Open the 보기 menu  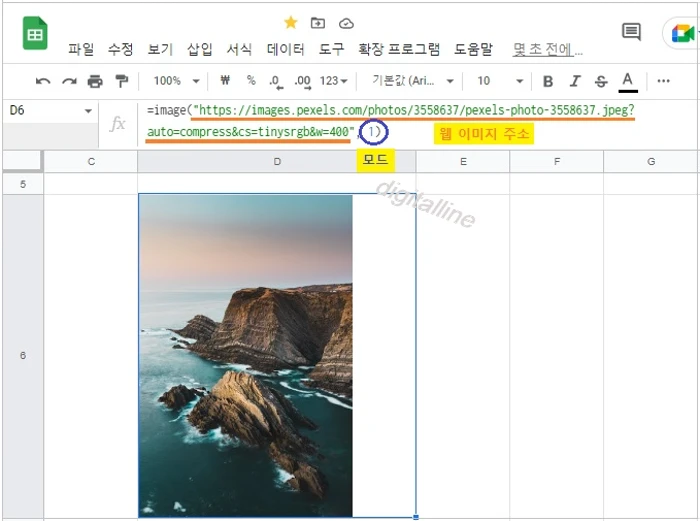coord(160,49)
